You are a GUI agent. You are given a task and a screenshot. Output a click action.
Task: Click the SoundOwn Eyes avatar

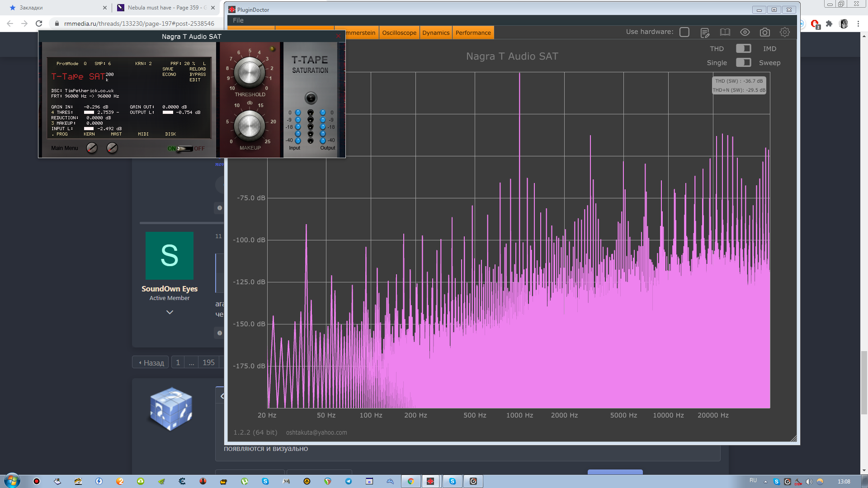tap(169, 256)
